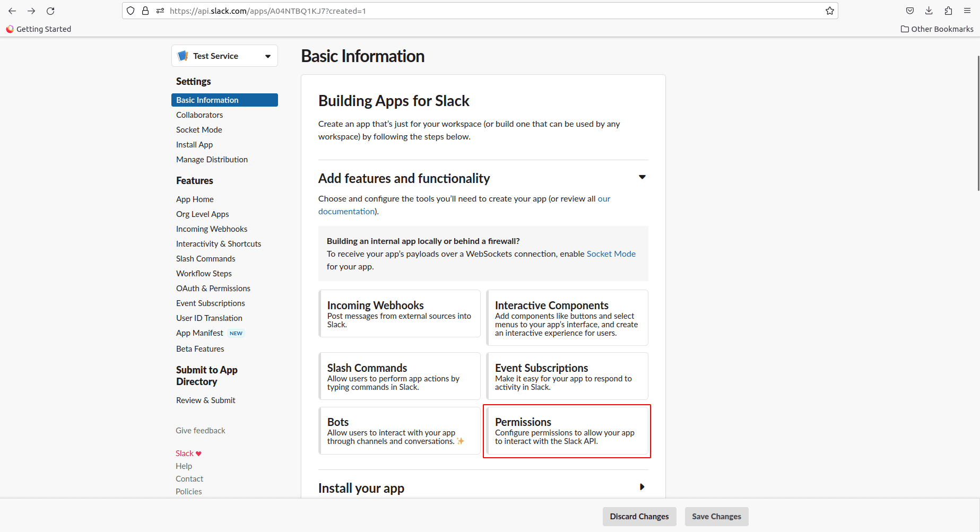Open Org Level Apps

pyautogui.click(x=202, y=214)
